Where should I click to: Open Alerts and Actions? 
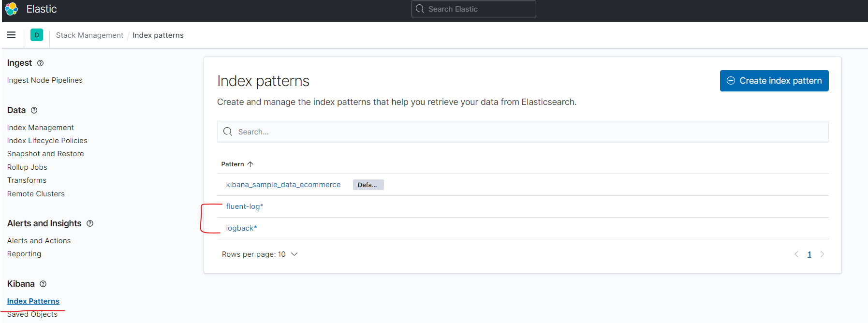39,241
